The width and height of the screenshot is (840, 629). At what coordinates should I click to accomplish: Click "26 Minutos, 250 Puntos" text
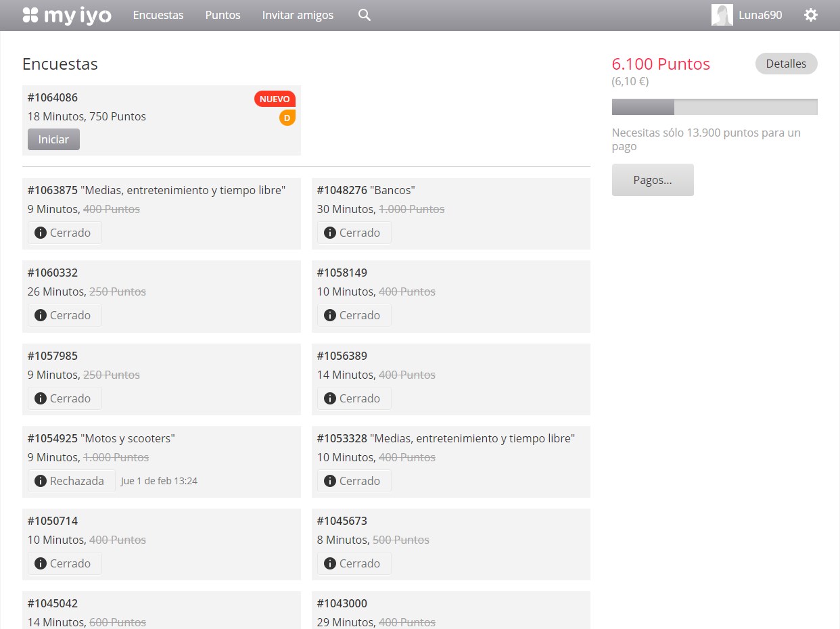(87, 292)
